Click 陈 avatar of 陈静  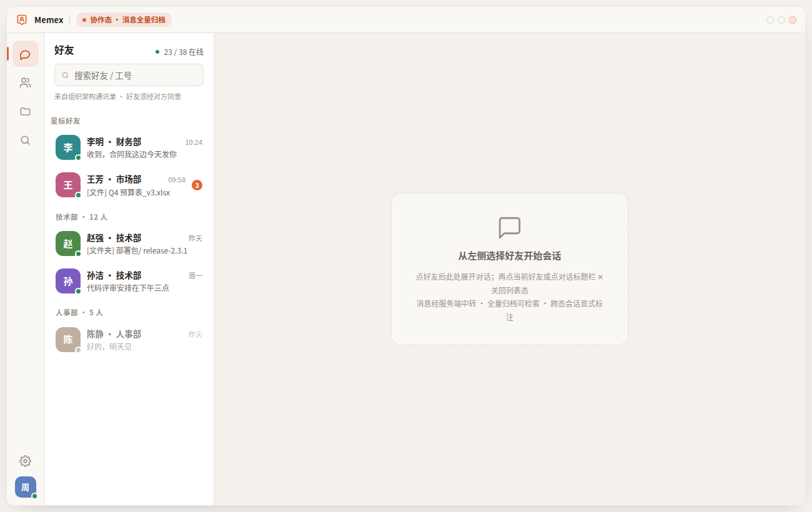click(x=68, y=340)
